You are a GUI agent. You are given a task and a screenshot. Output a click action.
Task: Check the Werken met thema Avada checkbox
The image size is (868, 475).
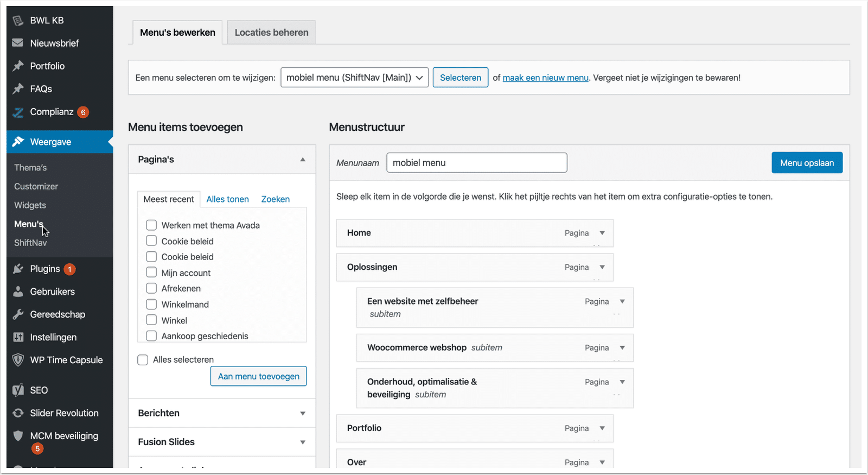coord(151,225)
